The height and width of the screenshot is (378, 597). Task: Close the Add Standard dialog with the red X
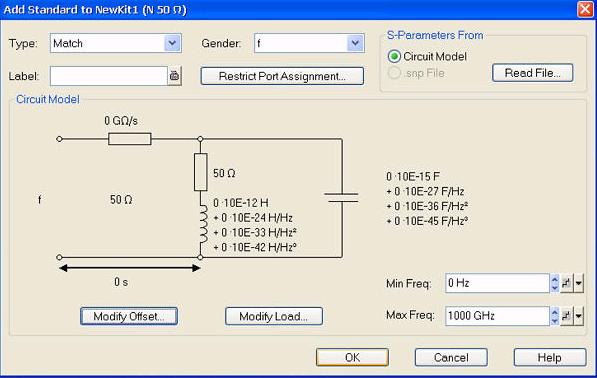(x=585, y=9)
